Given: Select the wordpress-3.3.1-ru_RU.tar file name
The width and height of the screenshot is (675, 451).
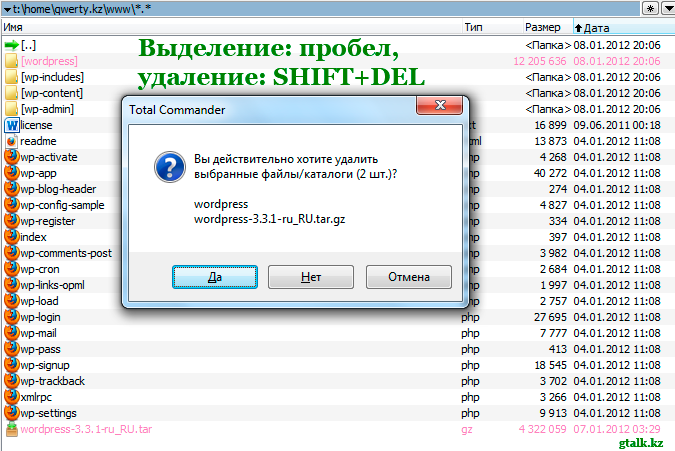Looking at the screenshot, I should click(86, 429).
